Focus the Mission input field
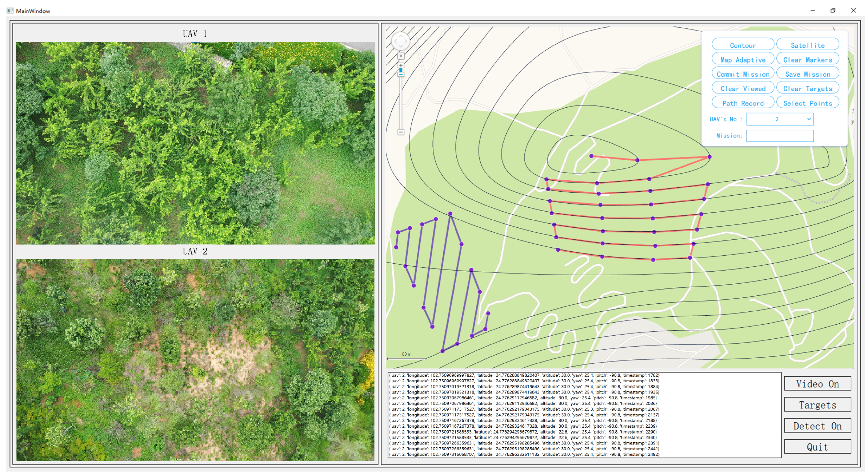The image size is (868, 475). (780, 136)
